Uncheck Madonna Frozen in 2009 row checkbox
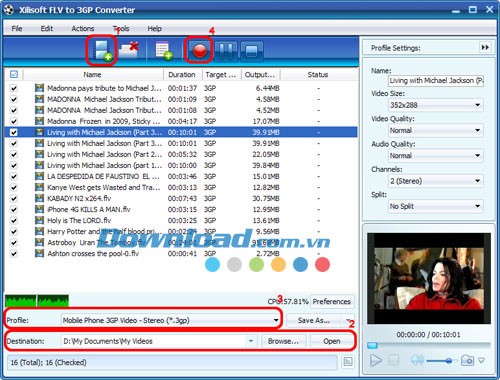Viewport: 500px width, 380px height. pos(14,121)
